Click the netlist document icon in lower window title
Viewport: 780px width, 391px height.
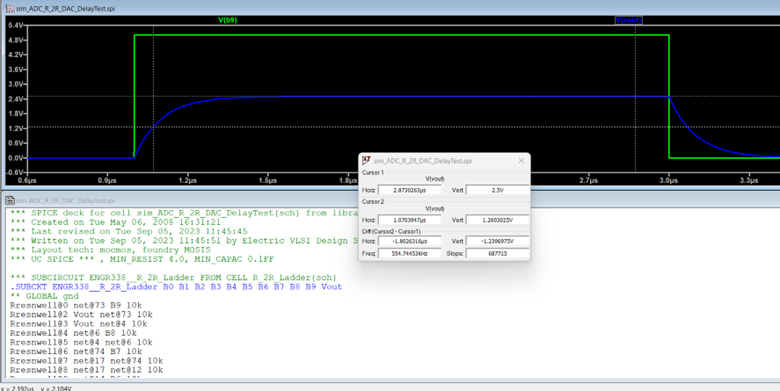(x=10, y=200)
